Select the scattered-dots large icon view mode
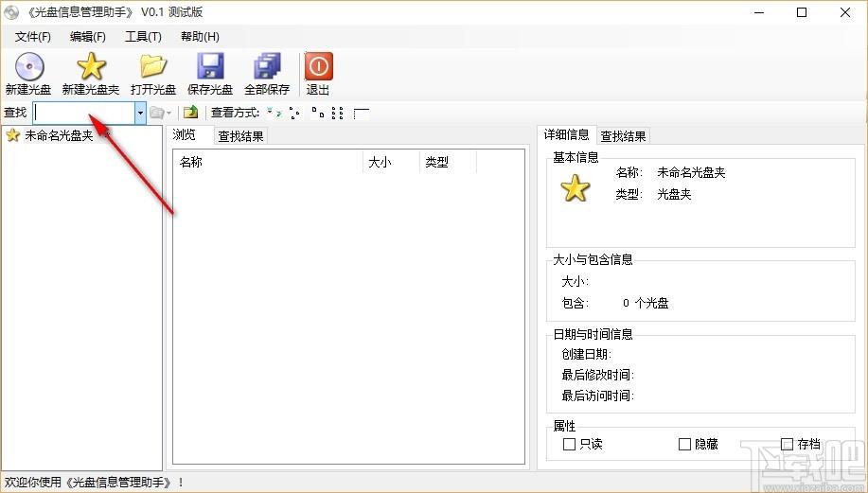The width and height of the screenshot is (868, 493). [x=295, y=113]
